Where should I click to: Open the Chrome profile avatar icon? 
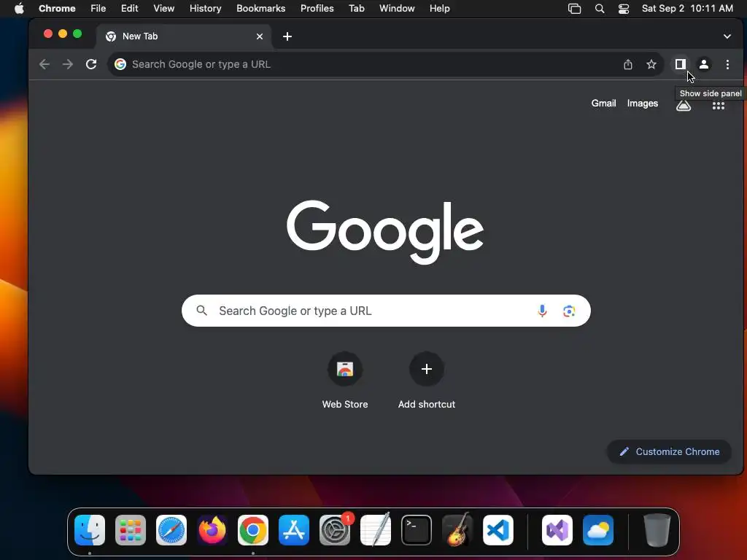[704, 64]
